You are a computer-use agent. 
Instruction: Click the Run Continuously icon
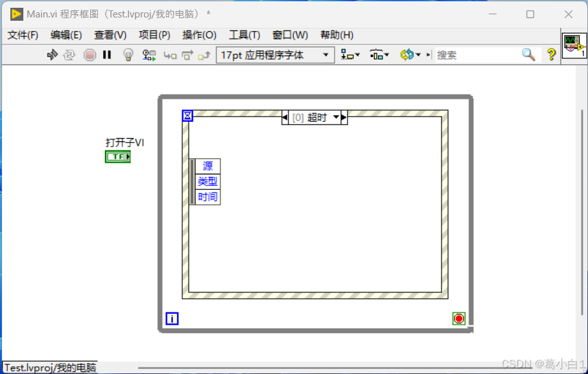click(x=70, y=55)
